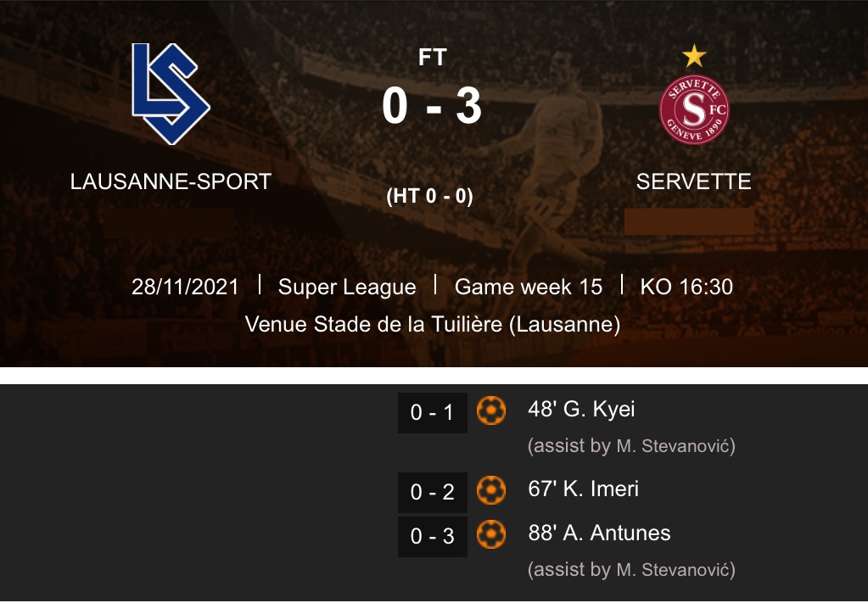Viewport: 868px width, 603px height.
Task: Click the Stevanović assist under Kyei's goal
Action: tap(631, 445)
